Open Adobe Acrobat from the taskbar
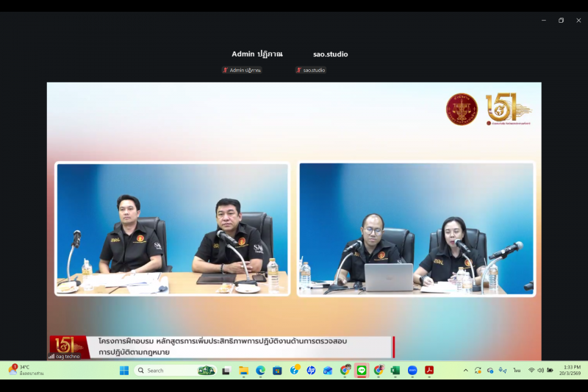This screenshot has height=392, width=588. coord(429,371)
